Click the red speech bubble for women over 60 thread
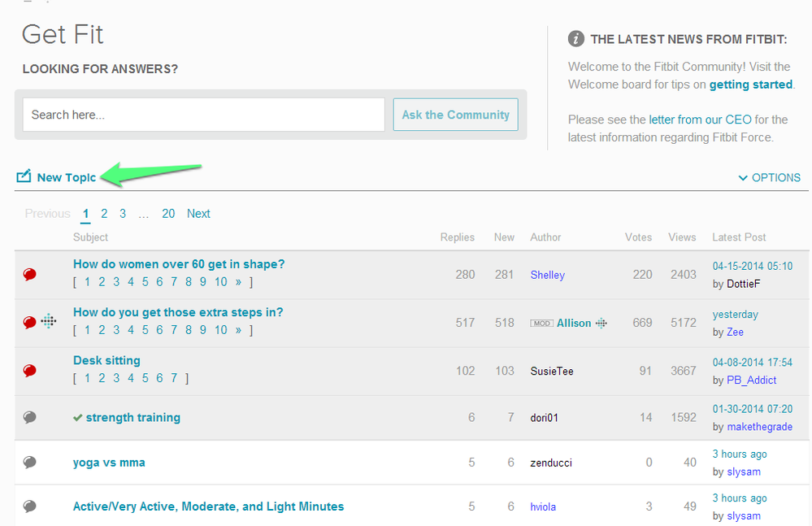 pyautogui.click(x=29, y=274)
